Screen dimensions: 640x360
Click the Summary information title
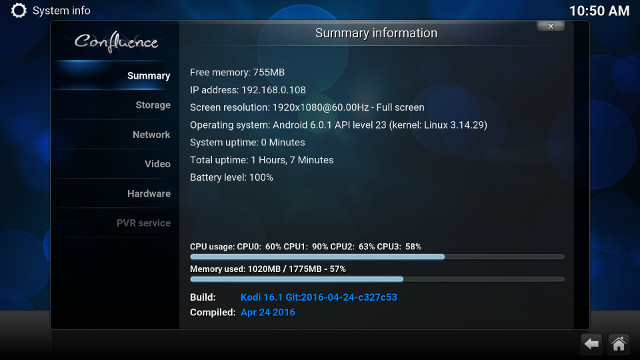(x=376, y=33)
